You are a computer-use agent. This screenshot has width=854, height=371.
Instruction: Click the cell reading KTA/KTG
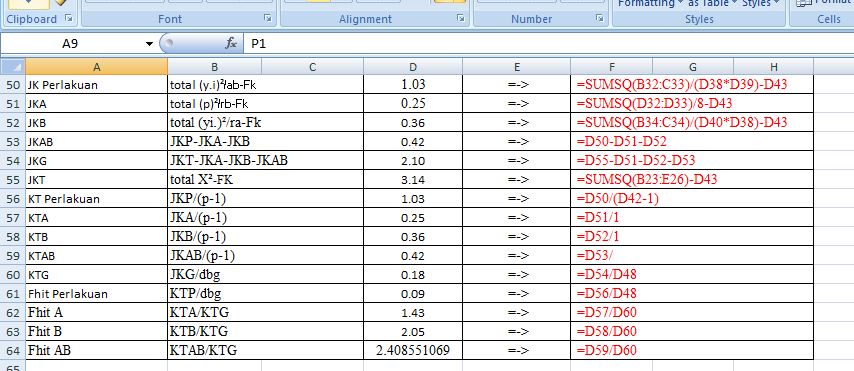coord(265,313)
